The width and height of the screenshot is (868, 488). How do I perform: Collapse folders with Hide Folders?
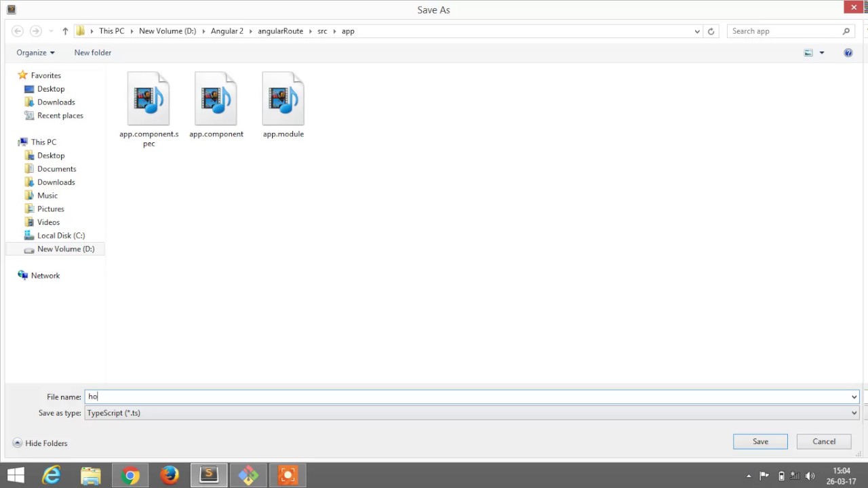click(x=40, y=443)
